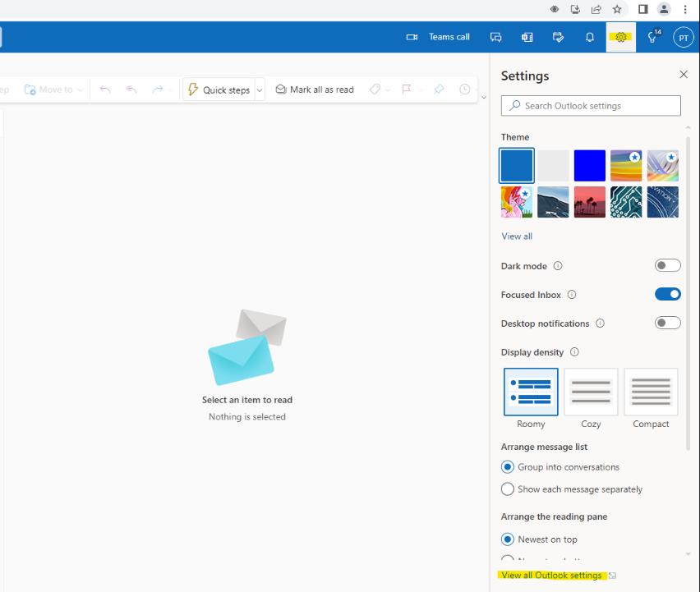
Task: Disable the Focused Inbox toggle
Action: click(667, 294)
